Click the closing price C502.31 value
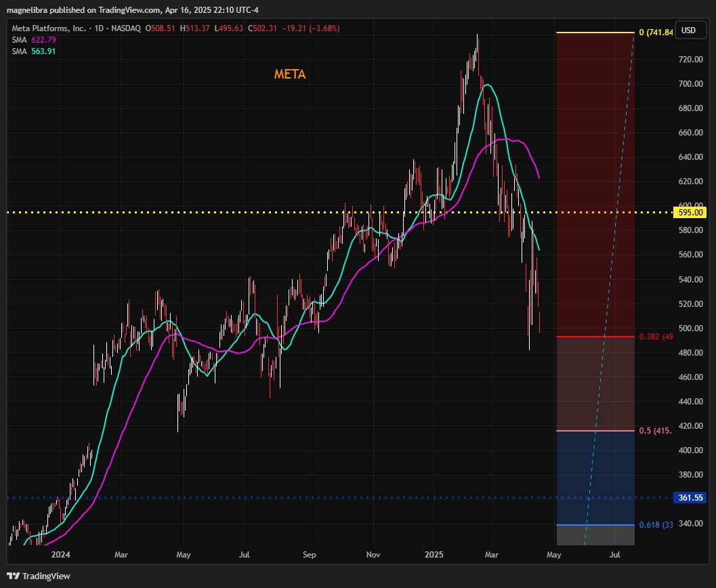Viewport: 716px width, 588px height. point(263,28)
